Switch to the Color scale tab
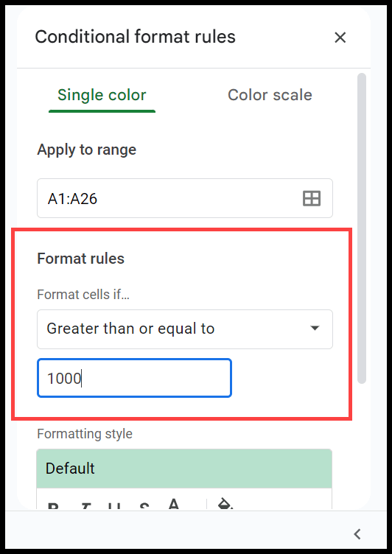The width and height of the screenshot is (392, 554). click(x=270, y=95)
